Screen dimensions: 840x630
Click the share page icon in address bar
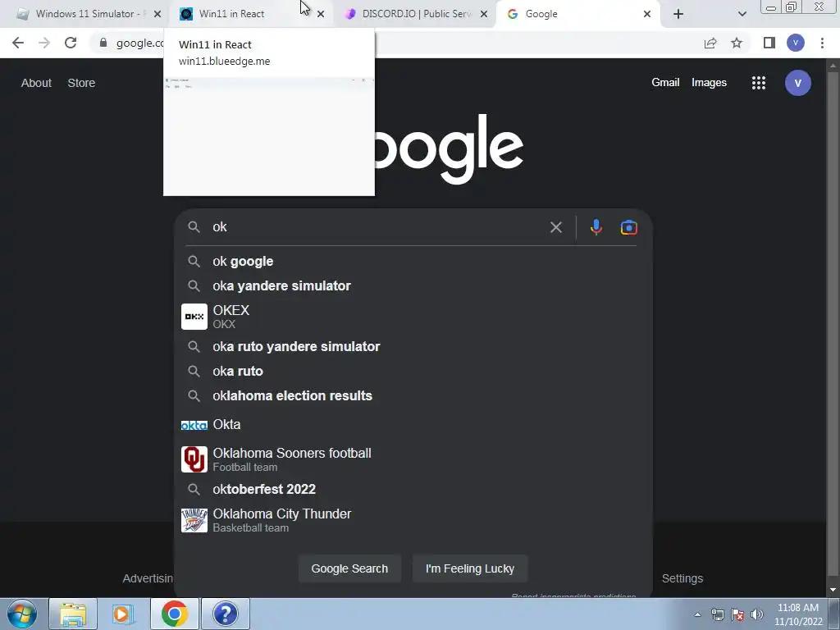coord(710,43)
